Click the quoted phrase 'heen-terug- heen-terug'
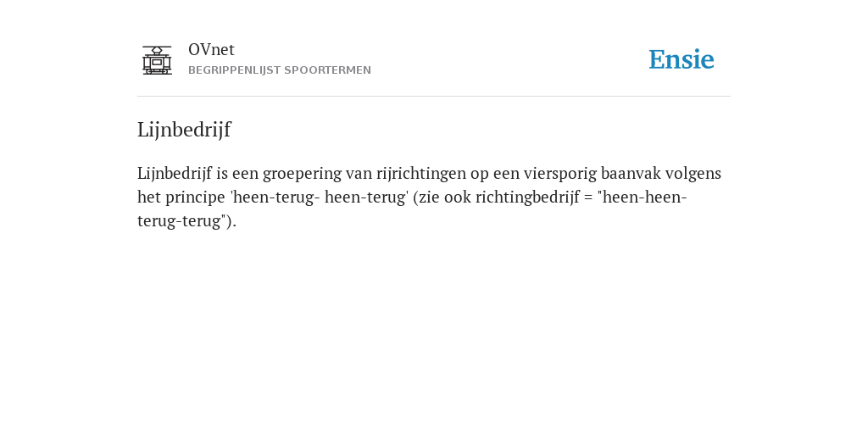Viewport: 868px width, 434px height. click(319, 197)
